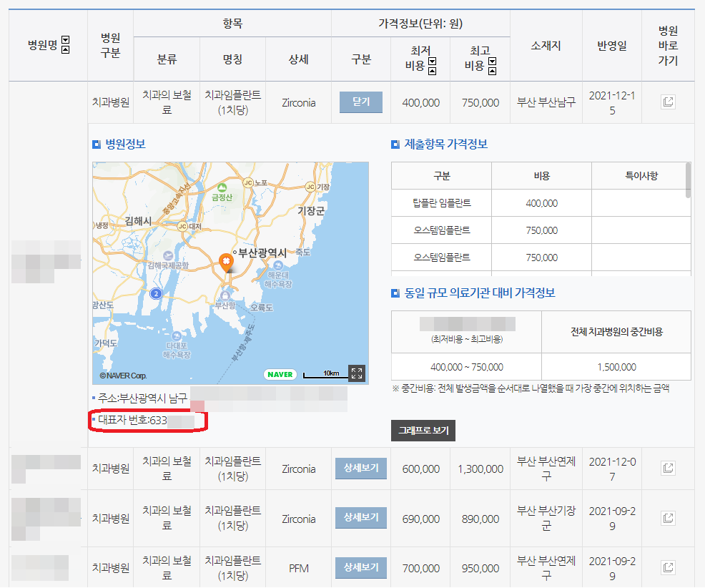
Task: Click 소재지 column header
Action: 546,46
